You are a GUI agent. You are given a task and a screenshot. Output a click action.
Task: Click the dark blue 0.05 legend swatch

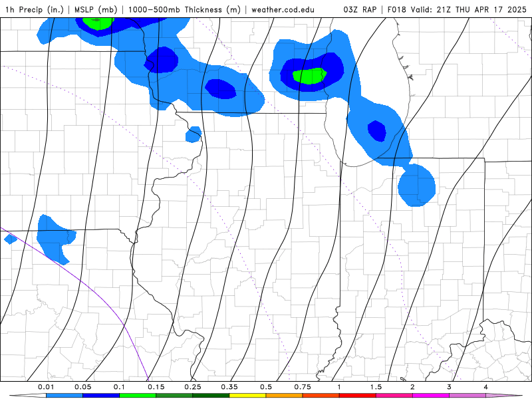tap(101, 396)
